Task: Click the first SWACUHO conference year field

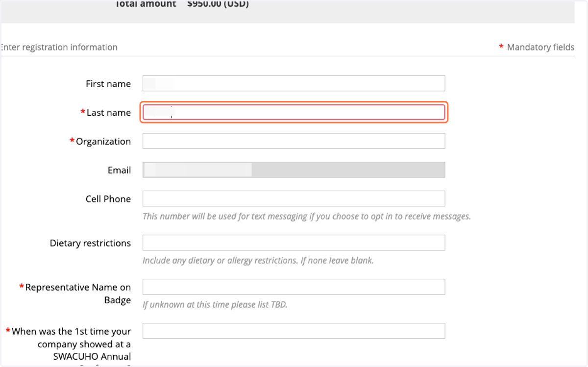Action: click(x=294, y=331)
